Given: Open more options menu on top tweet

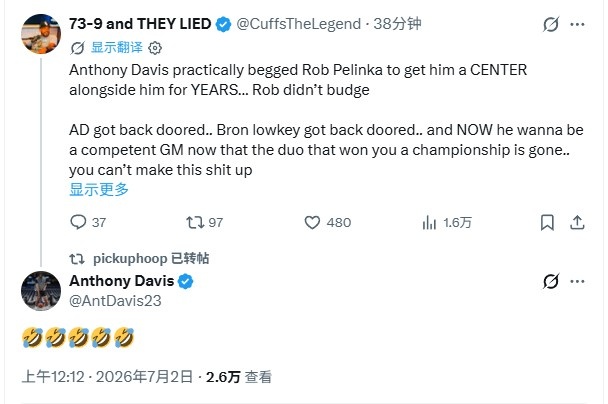Looking at the screenshot, I should (x=577, y=24).
